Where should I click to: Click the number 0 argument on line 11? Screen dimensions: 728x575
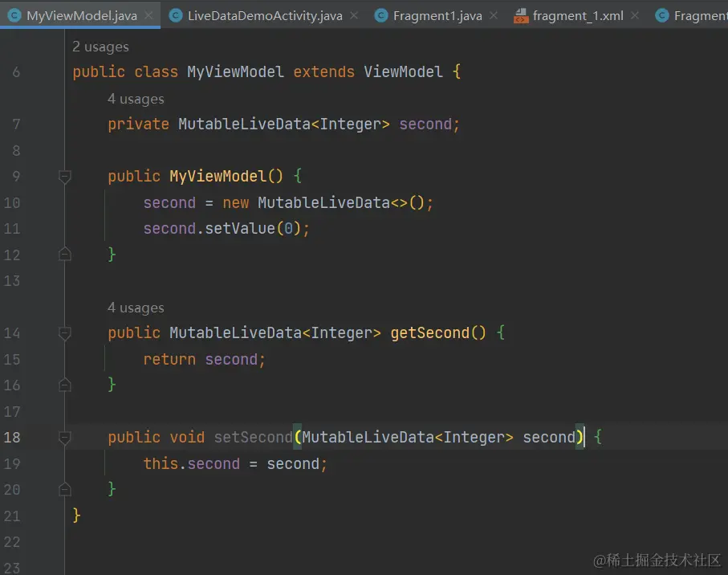click(289, 229)
